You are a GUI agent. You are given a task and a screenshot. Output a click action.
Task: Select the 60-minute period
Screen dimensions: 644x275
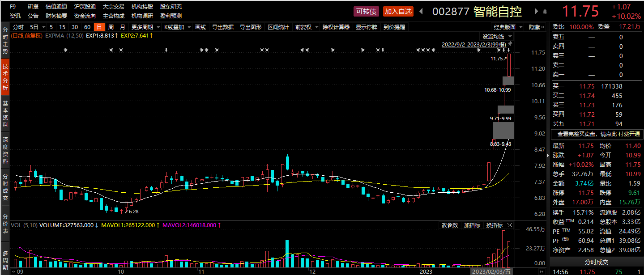pos(87,27)
